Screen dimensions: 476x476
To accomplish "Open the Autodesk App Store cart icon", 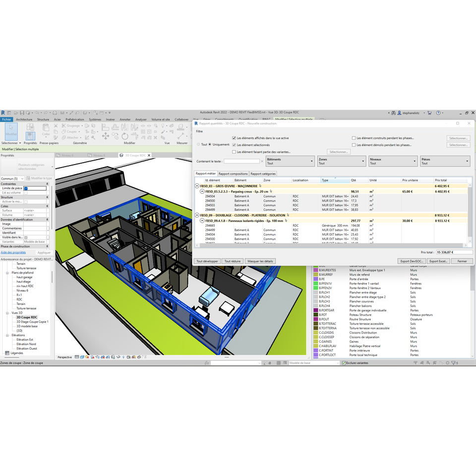I will [429, 113].
